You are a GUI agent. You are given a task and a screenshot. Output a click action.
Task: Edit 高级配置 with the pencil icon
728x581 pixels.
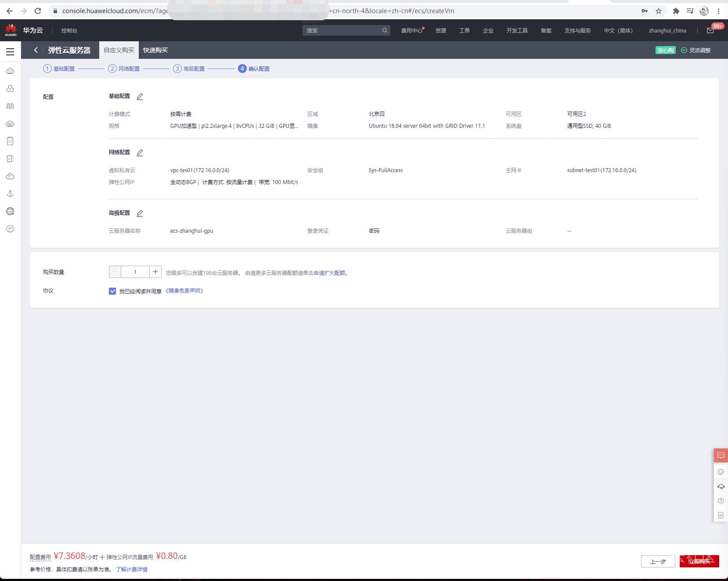click(140, 213)
